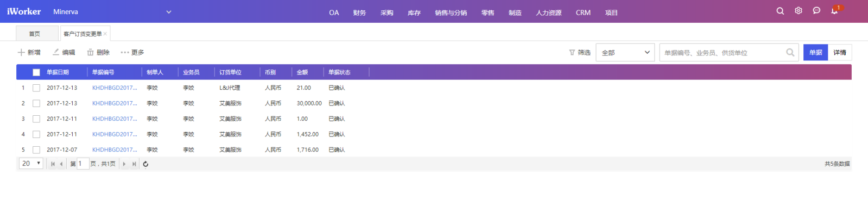Check the row 3 checkbox with amount 1.00
Screen dimensions: 868x200
pyautogui.click(x=36, y=119)
